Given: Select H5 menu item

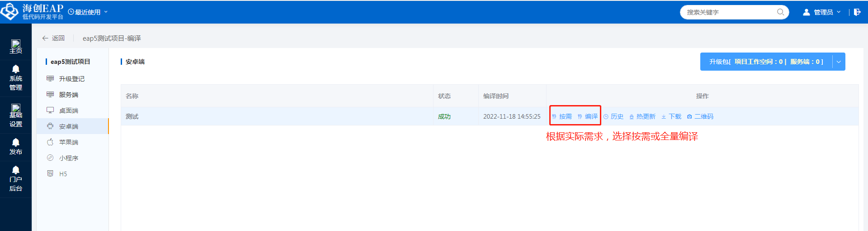Looking at the screenshot, I should pyautogui.click(x=63, y=174).
